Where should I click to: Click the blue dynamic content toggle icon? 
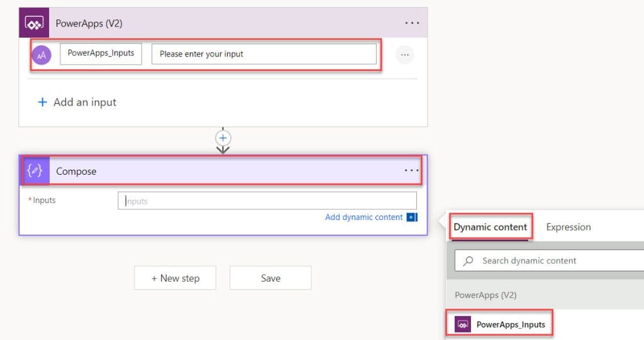tap(412, 217)
